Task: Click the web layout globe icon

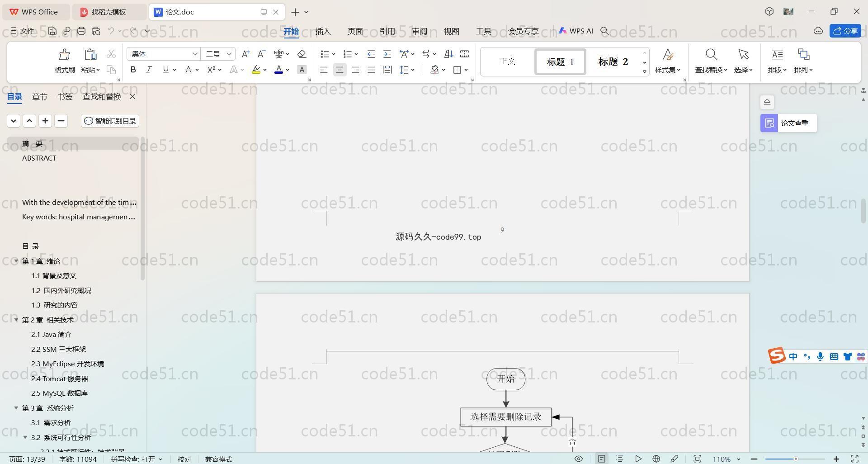Action: [x=656, y=459]
